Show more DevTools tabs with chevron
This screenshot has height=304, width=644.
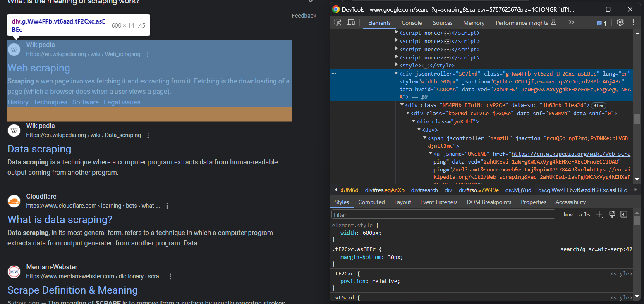571,23
